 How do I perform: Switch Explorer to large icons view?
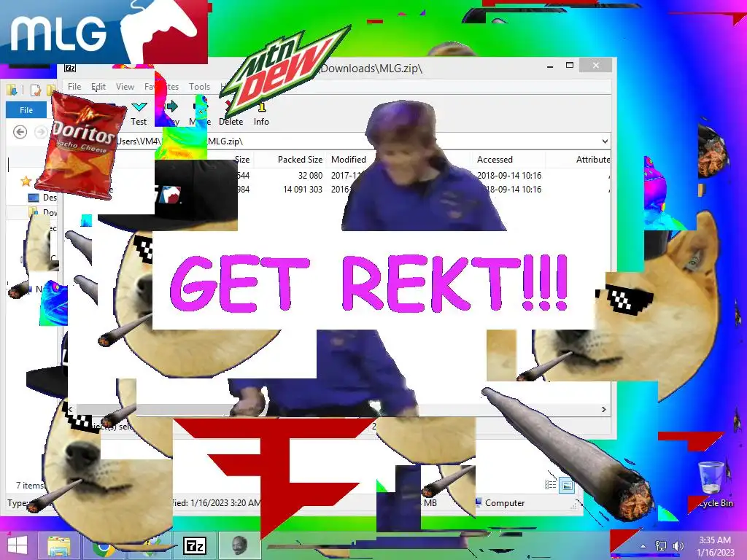point(567,485)
